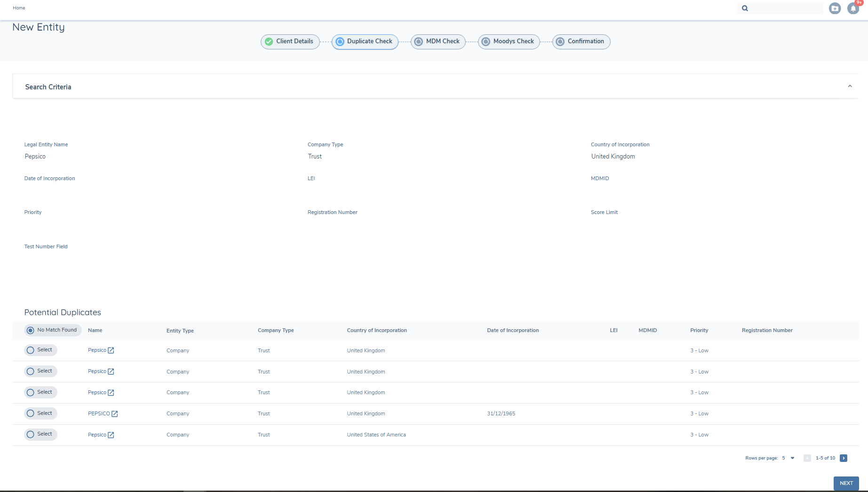868x492 pixels.
Task: Click the search magnifier icon
Action: click(745, 8)
